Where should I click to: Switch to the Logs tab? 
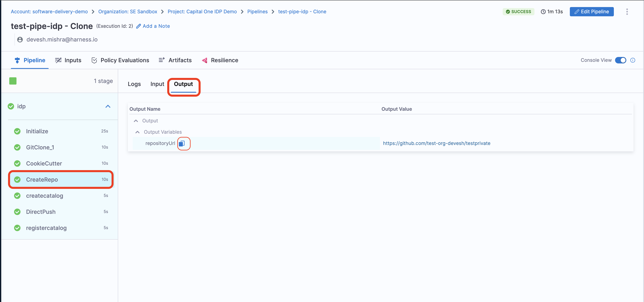[x=134, y=84]
